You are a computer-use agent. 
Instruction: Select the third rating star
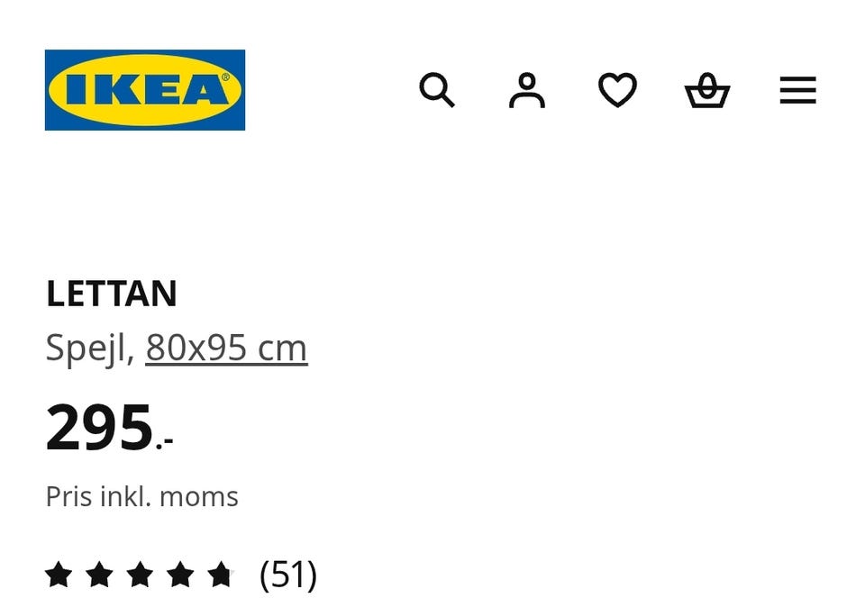(x=140, y=574)
